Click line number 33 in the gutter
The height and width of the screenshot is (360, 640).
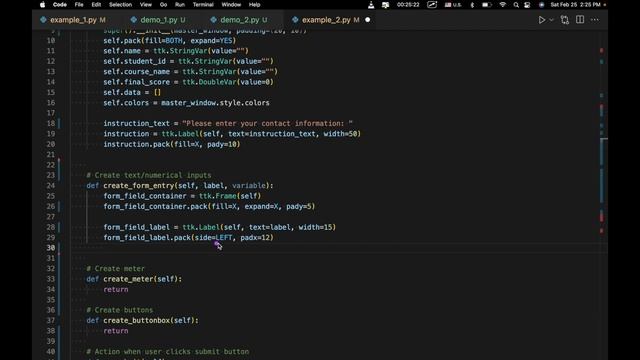pyautogui.click(x=51, y=279)
